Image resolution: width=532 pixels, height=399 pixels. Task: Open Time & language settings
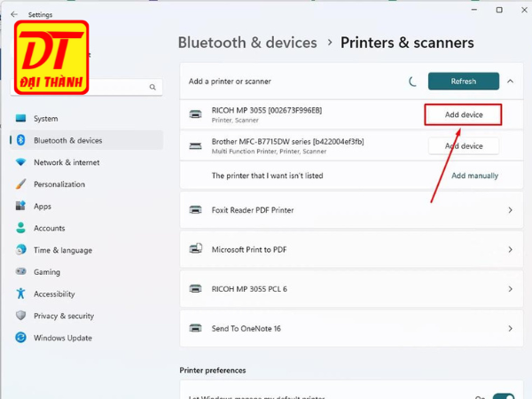87,250
